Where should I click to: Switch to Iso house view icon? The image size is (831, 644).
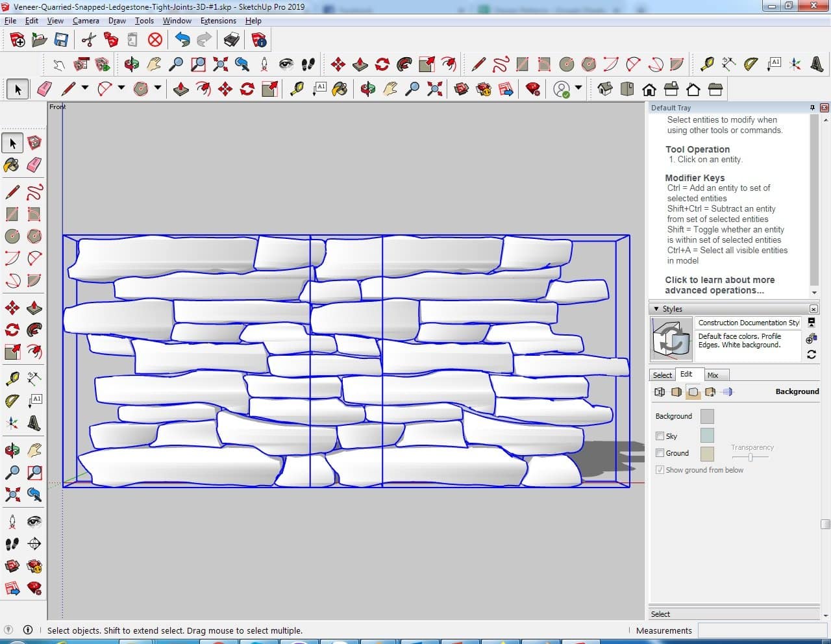(605, 88)
